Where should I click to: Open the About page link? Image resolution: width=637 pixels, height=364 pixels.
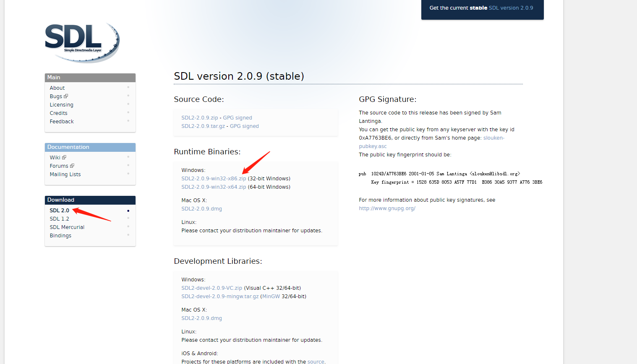coord(57,88)
